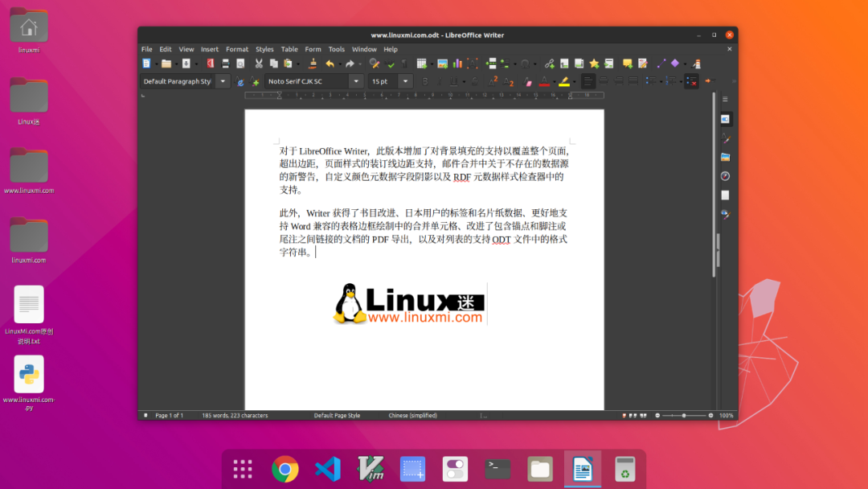Insert a table
868x489 pixels.
tap(422, 64)
